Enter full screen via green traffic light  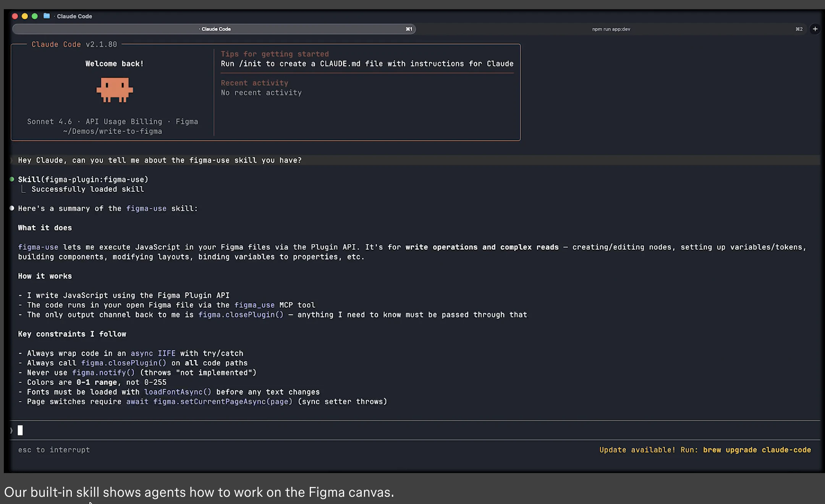35,16
